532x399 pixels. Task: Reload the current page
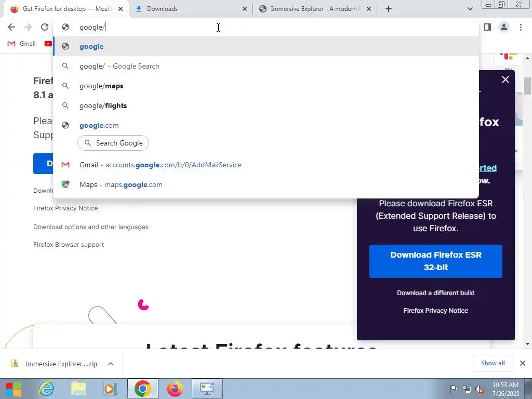(x=45, y=27)
